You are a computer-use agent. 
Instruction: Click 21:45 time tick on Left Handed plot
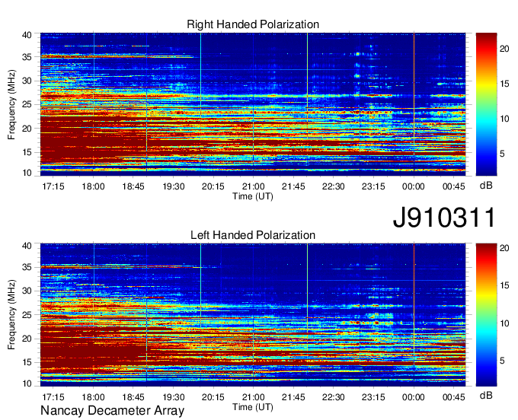(293, 397)
